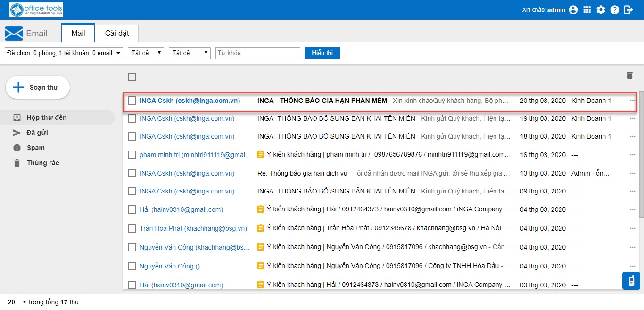This screenshot has width=644, height=310.
Task: Tick checkbox for pham minh tri email
Action: coord(132,155)
